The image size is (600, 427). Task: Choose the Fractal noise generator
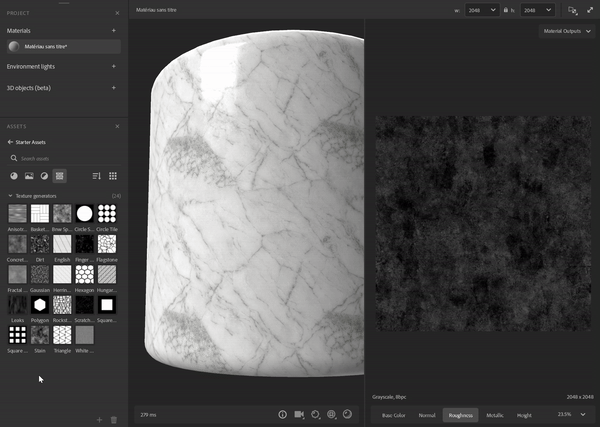point(18,274)
